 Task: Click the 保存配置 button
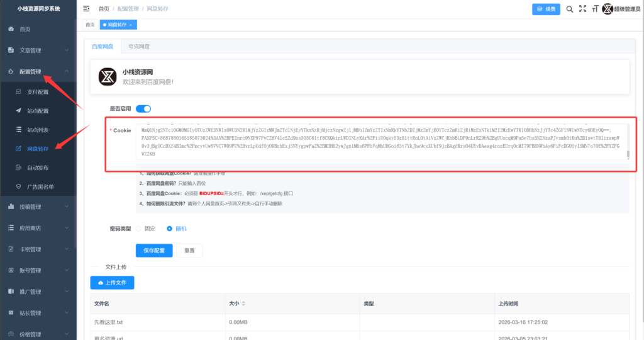tap(154, 250)
